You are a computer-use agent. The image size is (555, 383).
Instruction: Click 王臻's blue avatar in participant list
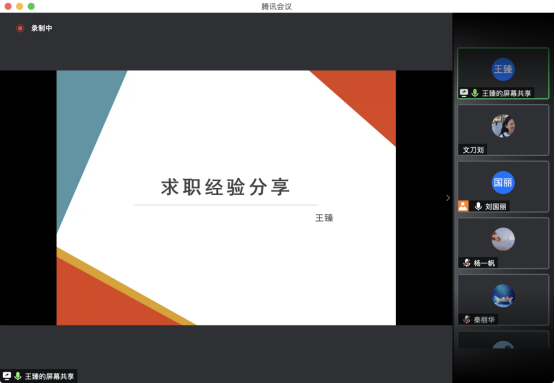pyautogui.click(x=503, y=69)
